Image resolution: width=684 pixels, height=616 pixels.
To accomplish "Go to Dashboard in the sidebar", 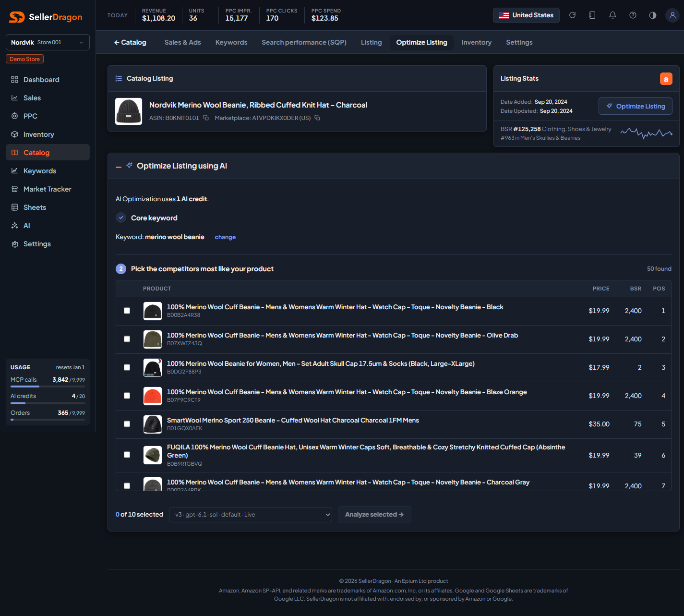I will tap(48, 80).
